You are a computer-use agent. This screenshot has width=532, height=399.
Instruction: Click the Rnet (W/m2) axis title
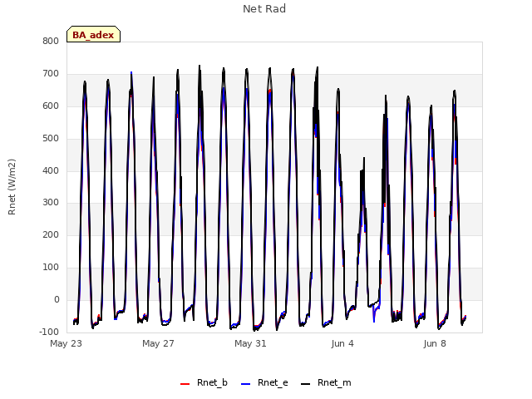[x=12, y=187]
